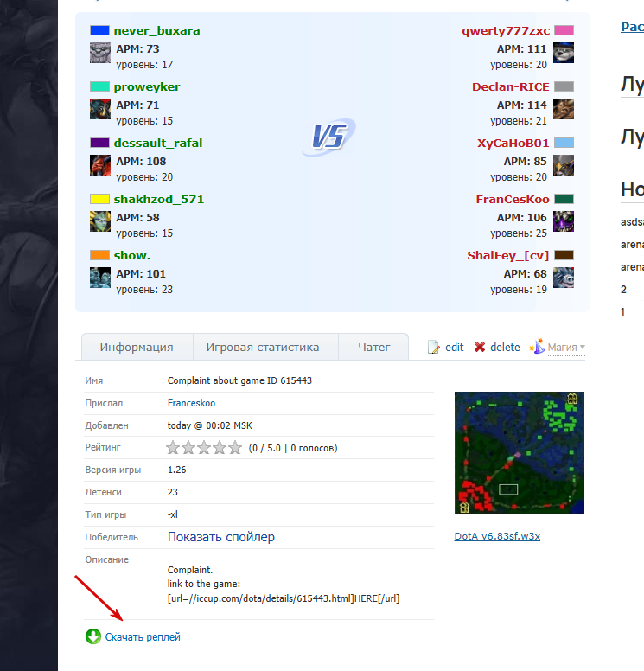This screenshot has height=671, width=644.
Task: Click never_buxara's blue color swatch
Action: click(99, 30)
